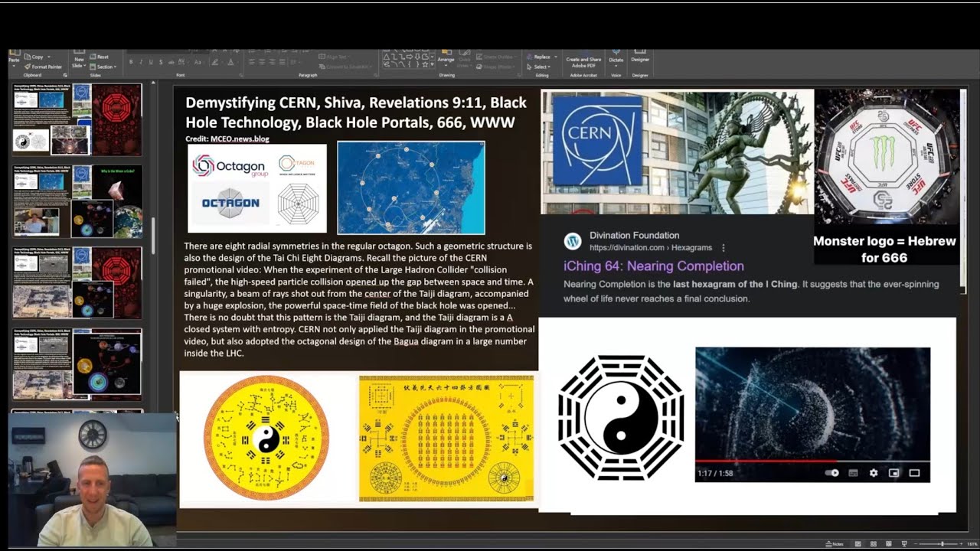Open the Font group dialog launcher
The image size is (980, 551).
[x=240, y=75]
